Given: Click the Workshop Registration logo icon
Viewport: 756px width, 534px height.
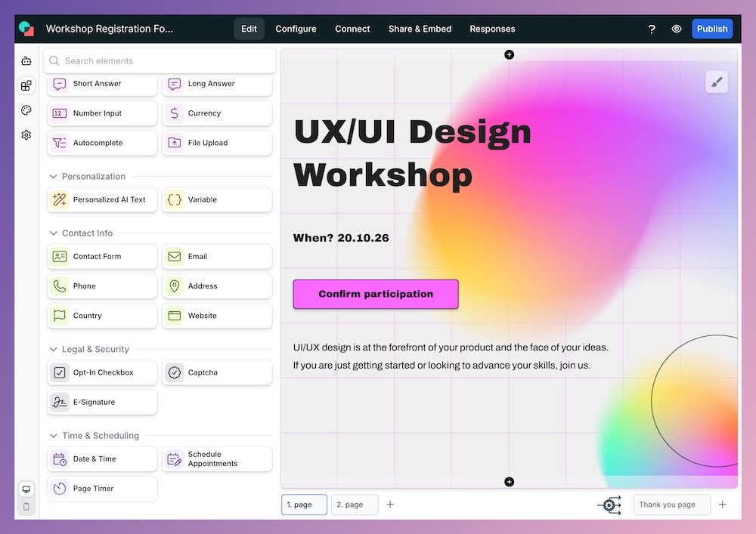Looking at the screenshot, I should [27, 28].
